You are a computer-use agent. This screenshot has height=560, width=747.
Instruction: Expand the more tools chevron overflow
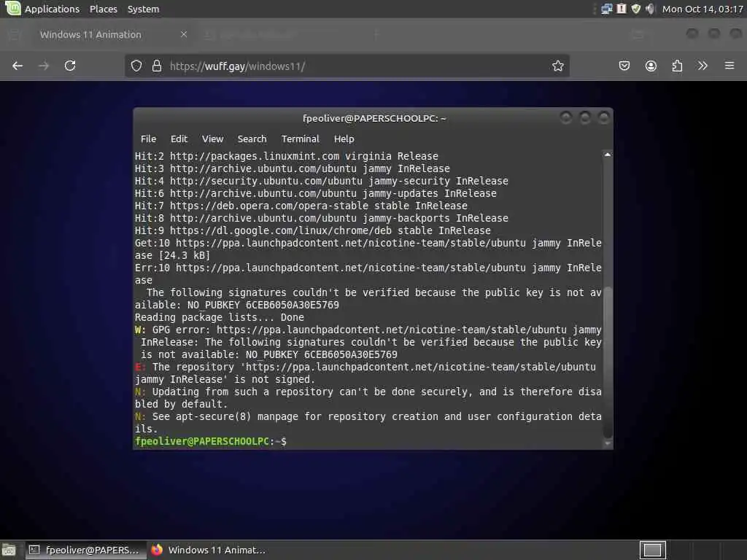tap(703, 66)
